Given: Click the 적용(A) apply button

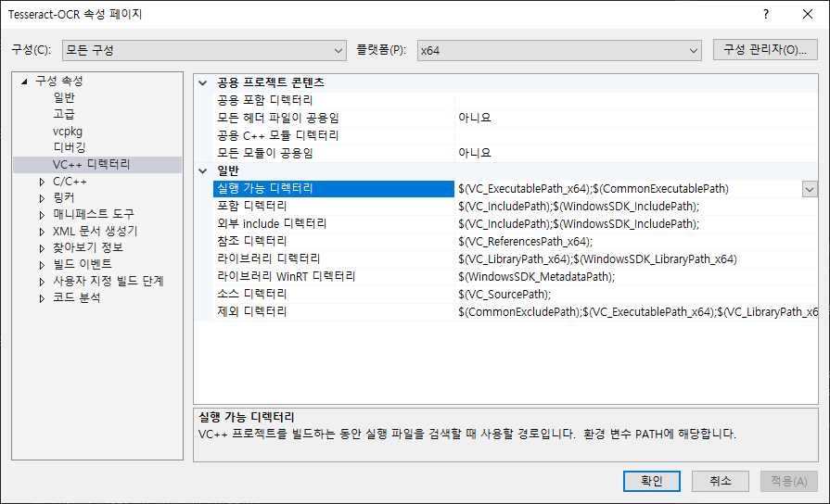Looking at the screenshot, I should click(788, 481).
